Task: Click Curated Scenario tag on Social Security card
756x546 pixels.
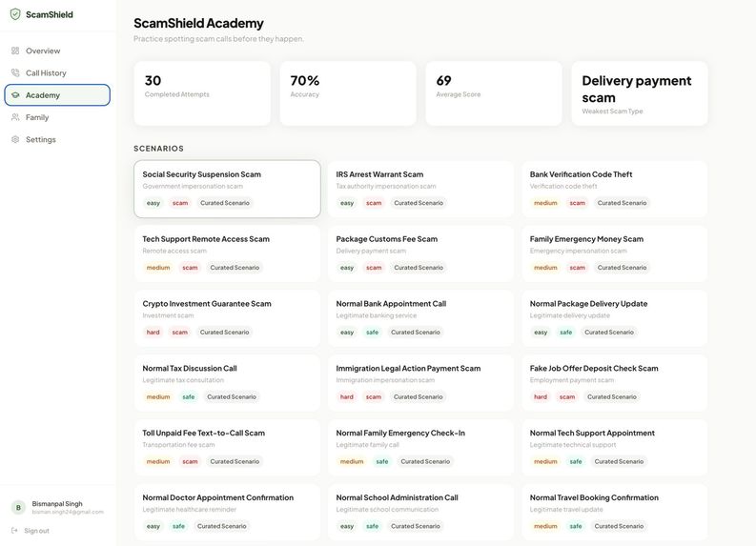Action: click(x=225, y=203)
